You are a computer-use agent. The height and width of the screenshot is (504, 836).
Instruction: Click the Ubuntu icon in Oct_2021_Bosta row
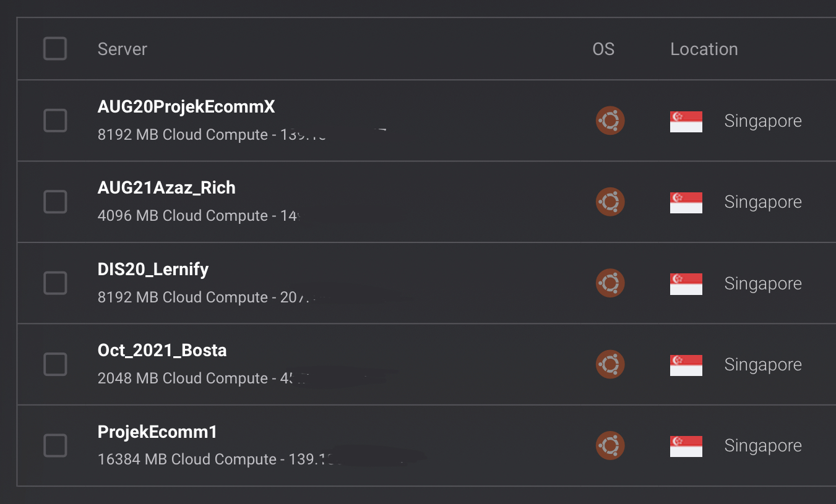(610, 364)
